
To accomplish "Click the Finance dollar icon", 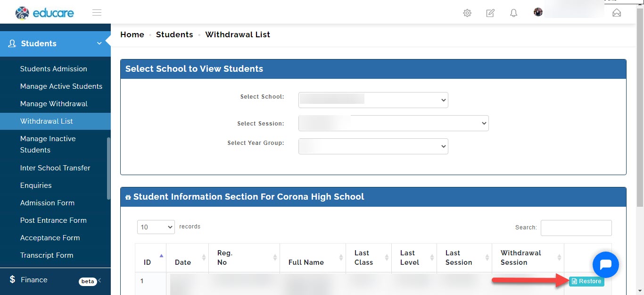I will 13,279.
